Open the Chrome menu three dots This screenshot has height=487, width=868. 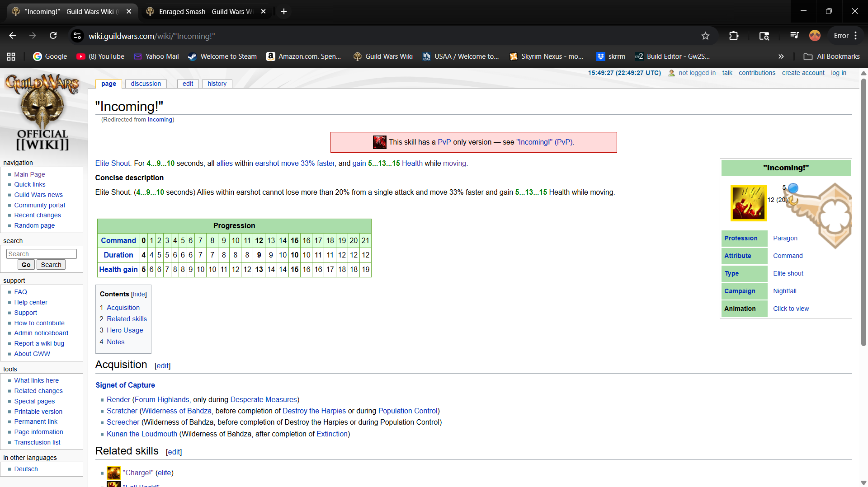click(856, 36)
